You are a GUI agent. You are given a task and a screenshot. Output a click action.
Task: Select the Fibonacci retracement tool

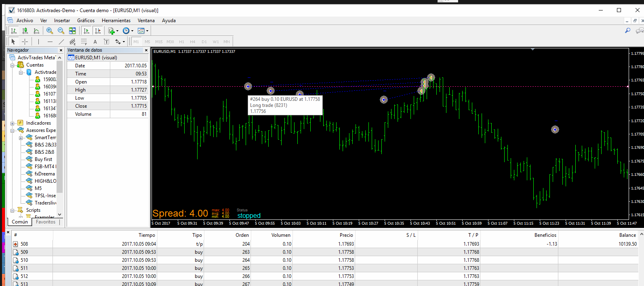[x=84, y=42]
